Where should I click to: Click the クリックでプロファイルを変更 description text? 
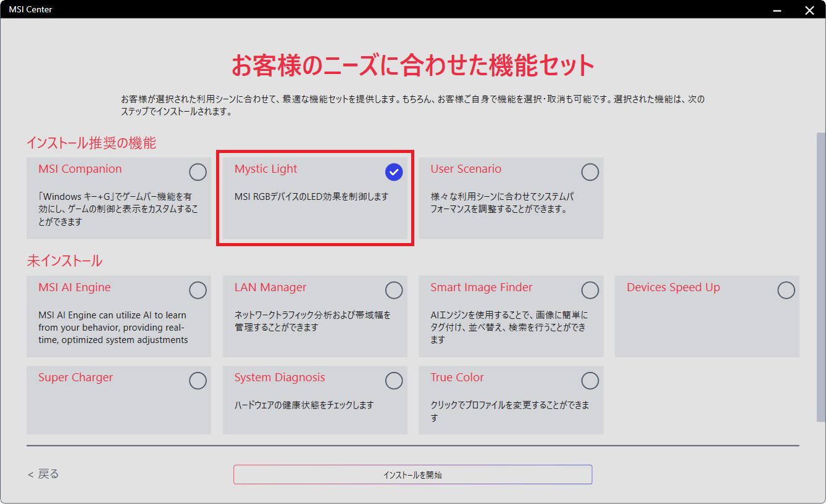510,411
